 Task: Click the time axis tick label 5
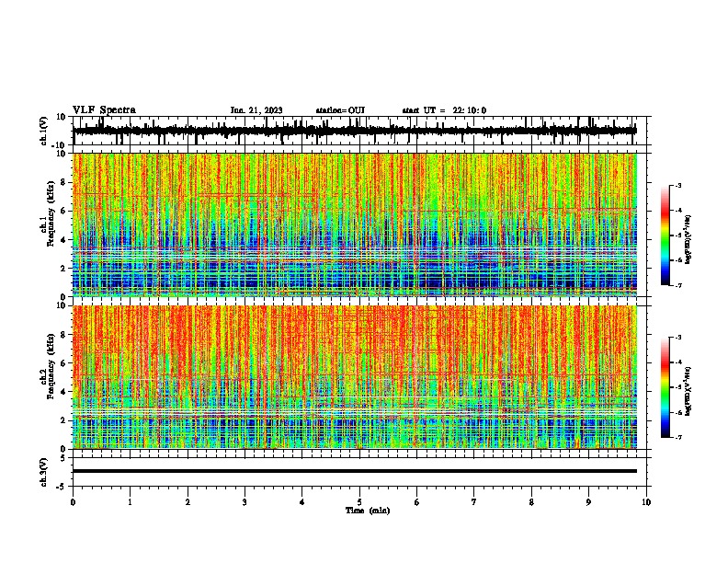click(359, 502)
